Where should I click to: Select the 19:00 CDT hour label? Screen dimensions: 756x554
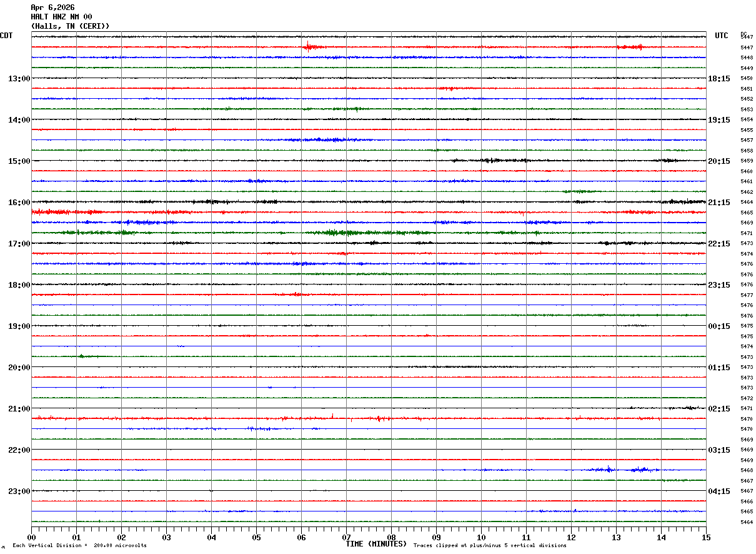pos(19,326)
